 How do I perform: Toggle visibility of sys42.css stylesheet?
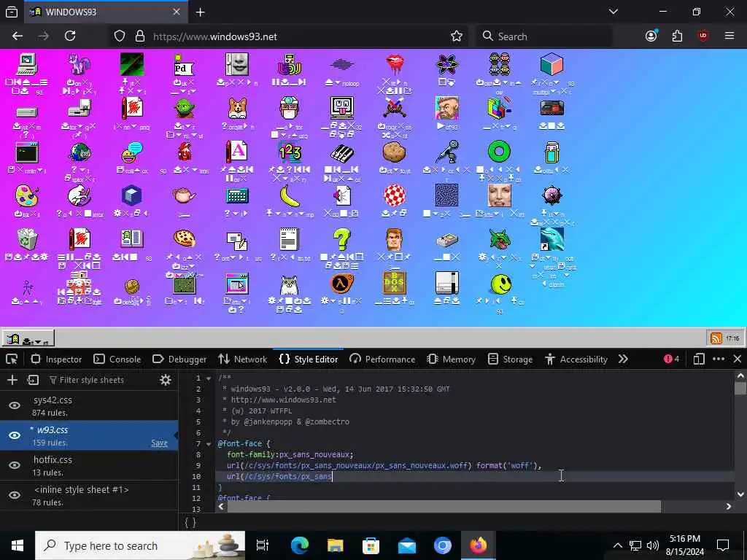pos(15,405)
